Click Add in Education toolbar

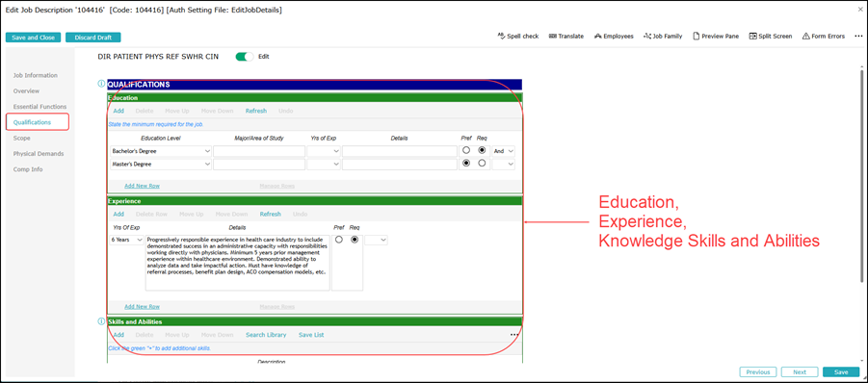tap(118, 111)
